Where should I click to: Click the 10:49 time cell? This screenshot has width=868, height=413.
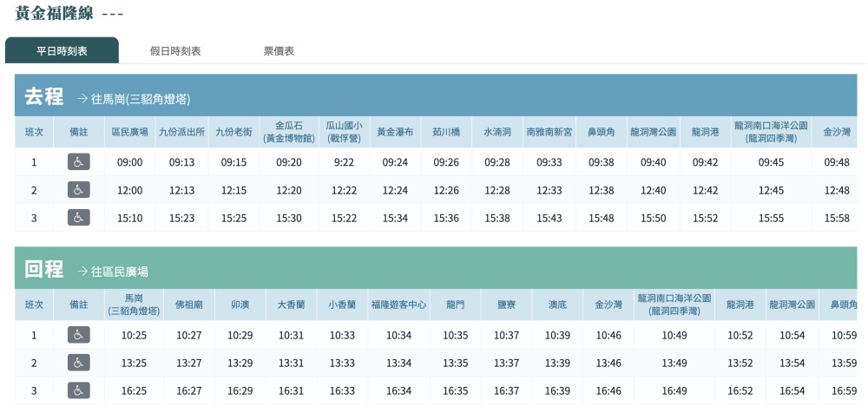point(674,336)
